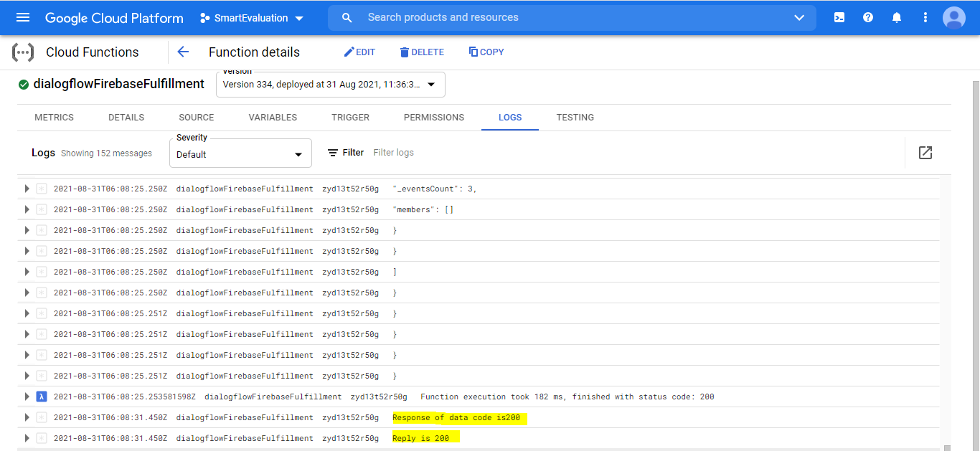Image resolution: width=980 pixels, height=451 pixels.
Task: Open the help question mark icon
Action: tap(868, 17)
